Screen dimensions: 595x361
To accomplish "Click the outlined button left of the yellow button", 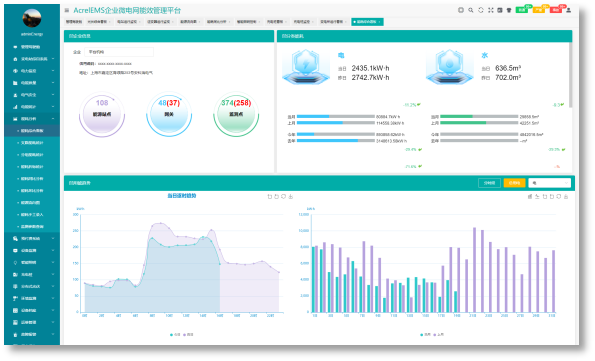I will pyautogui.click(x=489, y=183).
